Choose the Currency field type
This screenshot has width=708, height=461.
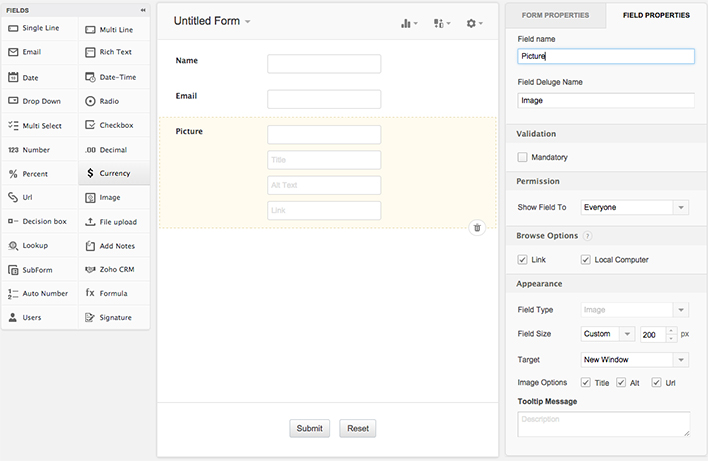[114, 173]
